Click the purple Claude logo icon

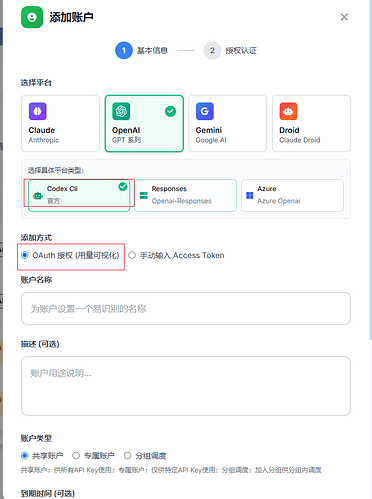(38, 111)
